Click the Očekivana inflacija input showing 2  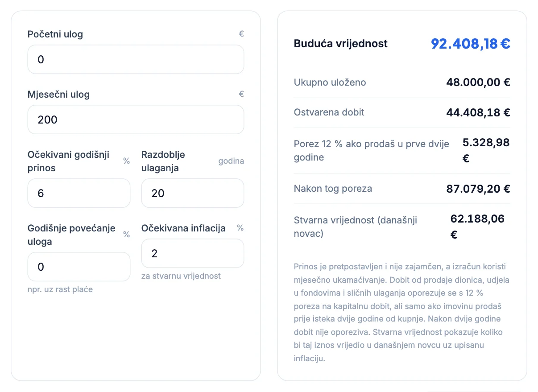[193, 253]
